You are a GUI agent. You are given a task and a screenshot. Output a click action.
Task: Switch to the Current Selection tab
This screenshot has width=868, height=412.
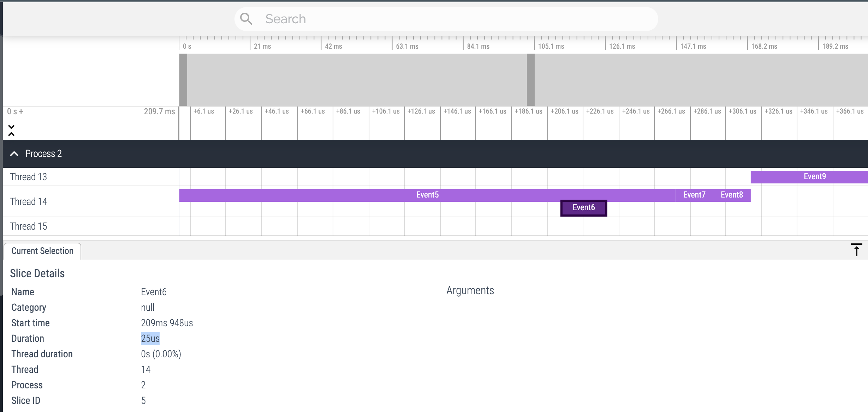point(42,251)
